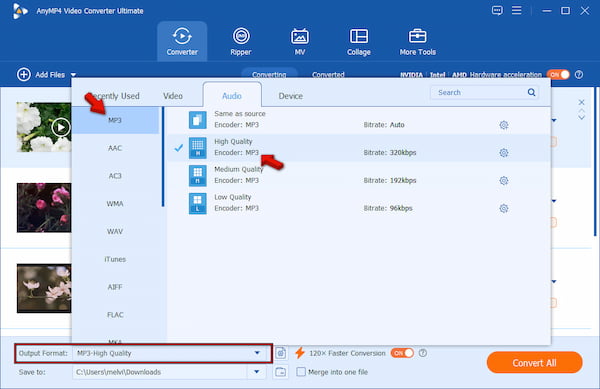The height and width of the screenshot is (389, 600).
Task: Expand the third file's format dropdown arrow
Action: (x=554, y=282)
